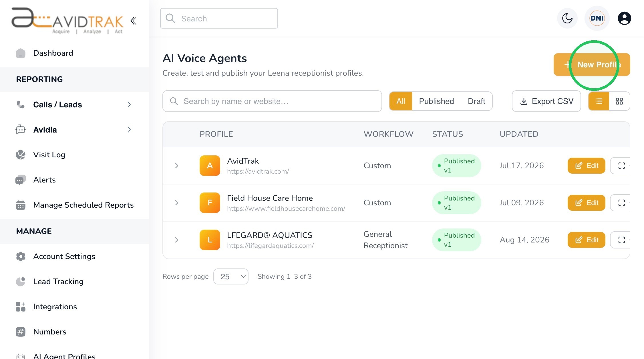Click fullscreen icon in Field House row
This screenshot has width=644, height=359.
621,203
